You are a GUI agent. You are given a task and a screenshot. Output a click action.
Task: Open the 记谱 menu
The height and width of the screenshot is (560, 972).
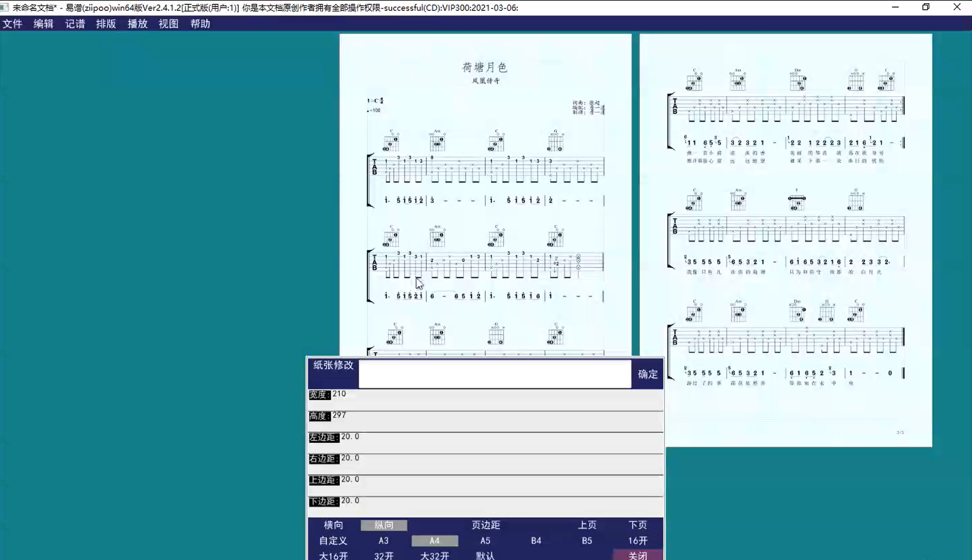[75, 24]
